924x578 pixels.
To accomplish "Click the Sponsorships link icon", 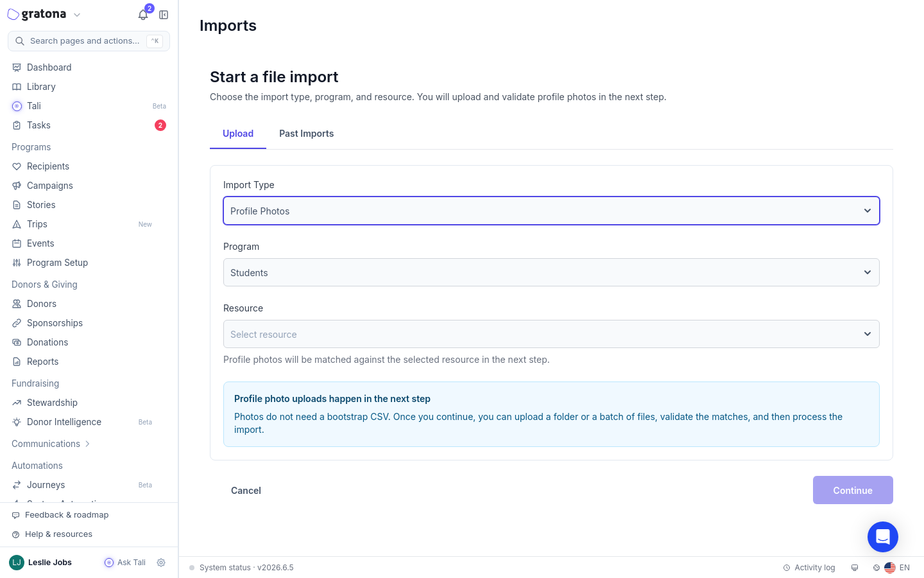I will click(17, 323).
